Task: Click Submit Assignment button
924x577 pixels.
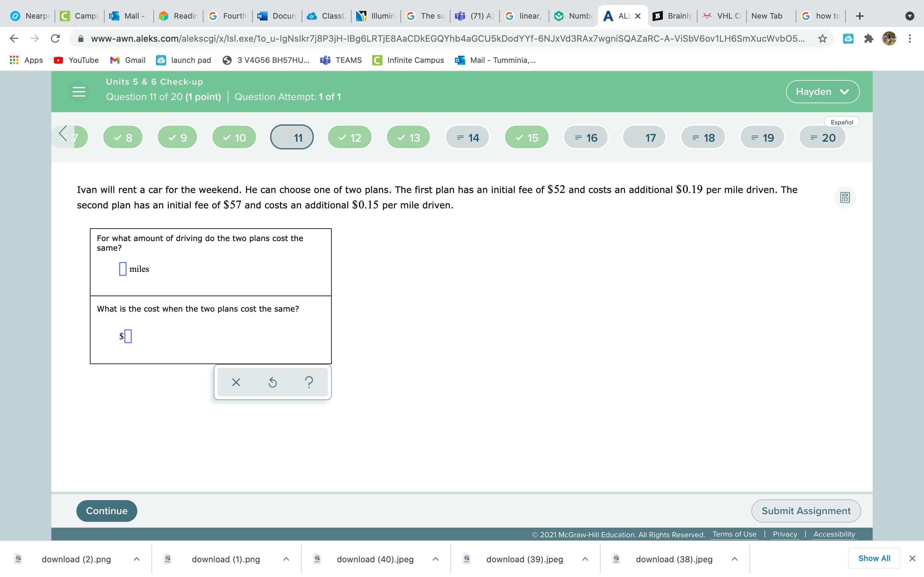Action: 806,511
